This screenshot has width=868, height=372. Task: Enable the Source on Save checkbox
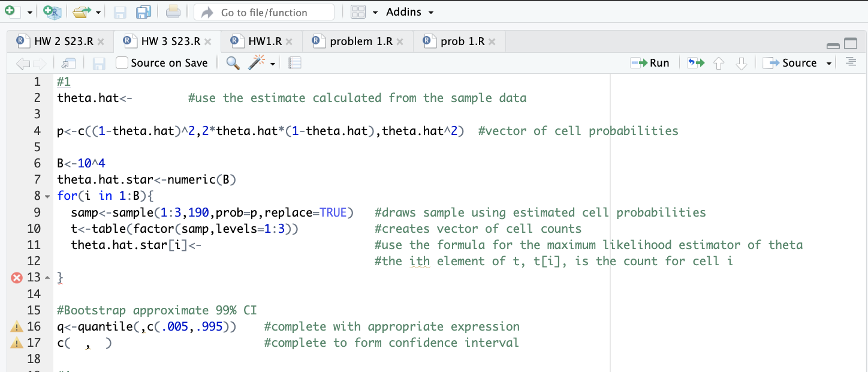point(122,63)
